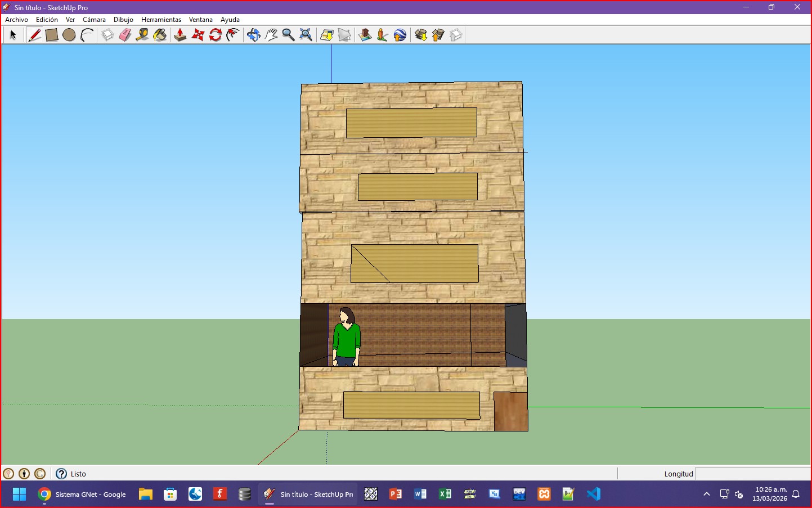The width and height of the screenshot is (812, 508).
Task: Choose the Rectangle drawing tool
Action: click(52, 35)
